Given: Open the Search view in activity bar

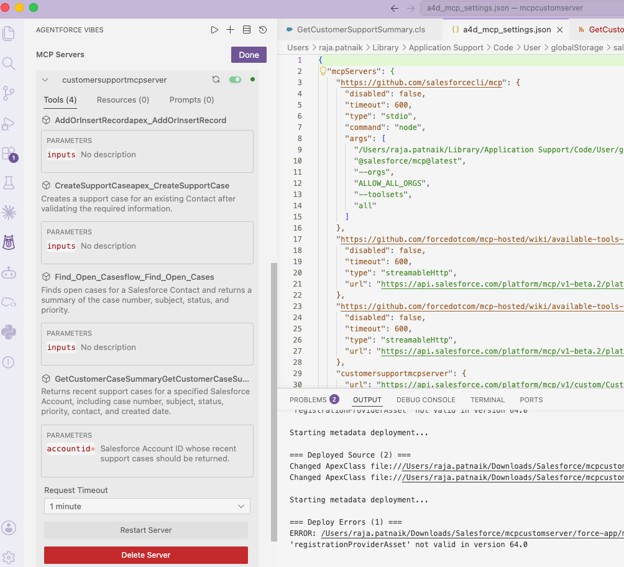Looking at the screenshot, I should (9, 63).
